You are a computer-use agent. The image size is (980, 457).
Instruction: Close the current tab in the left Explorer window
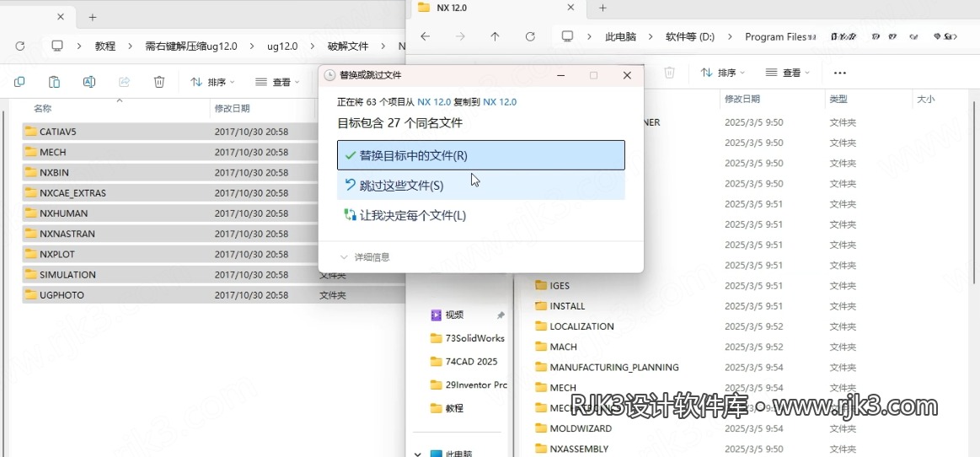(x=61, y=17)
